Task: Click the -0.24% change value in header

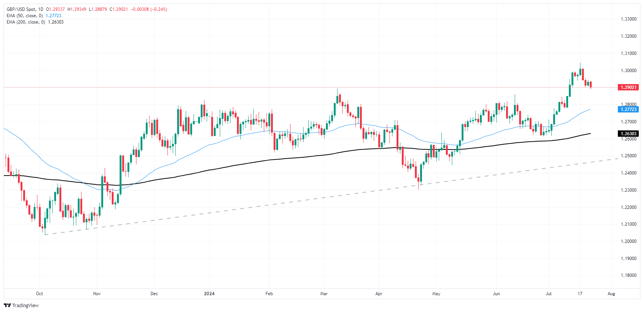Action: pos(158,9)
